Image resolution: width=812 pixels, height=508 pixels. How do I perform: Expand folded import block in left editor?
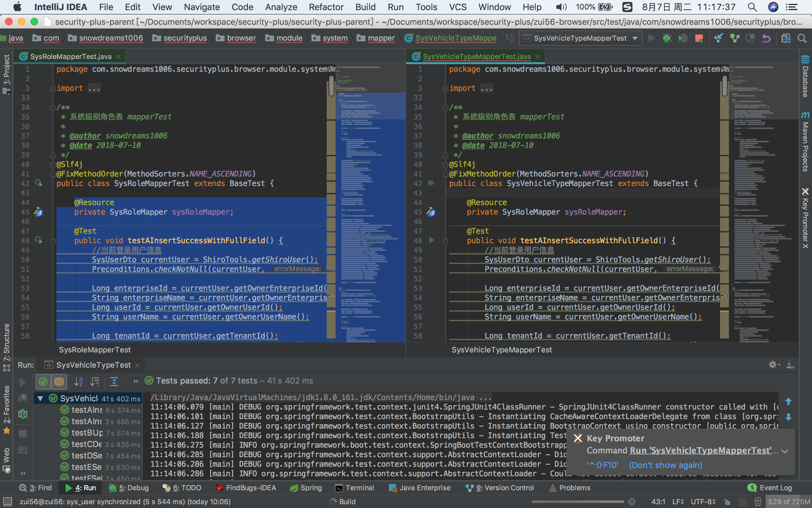[53, 89]
